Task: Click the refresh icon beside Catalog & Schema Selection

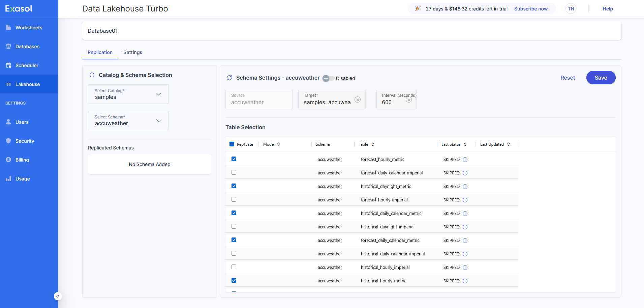Action: (92, 75)
